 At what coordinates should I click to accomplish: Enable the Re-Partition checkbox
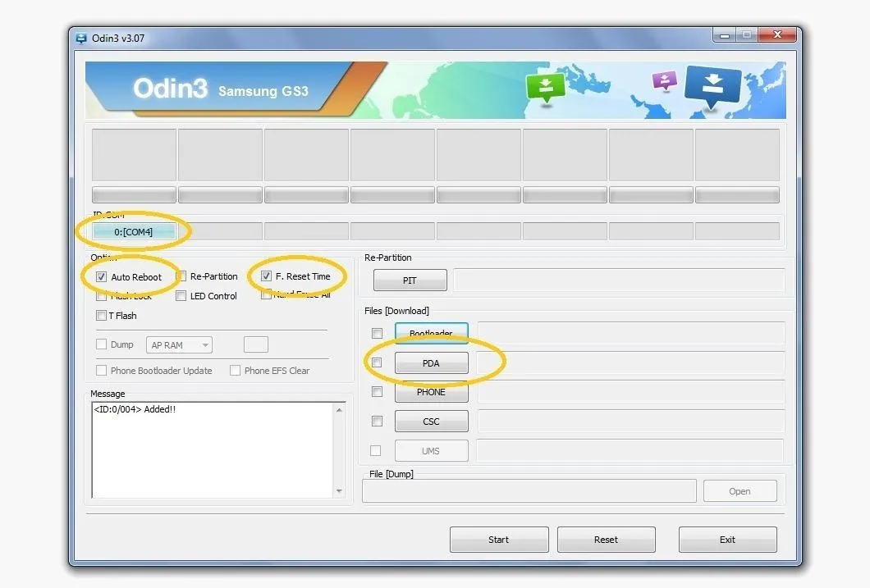[x=181, y=276]
